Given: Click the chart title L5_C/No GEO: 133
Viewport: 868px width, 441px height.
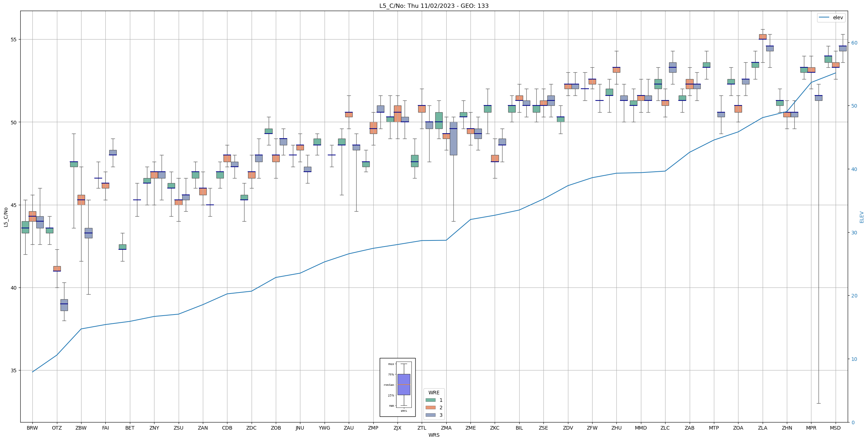Looking at the screenshot, I should [x=434, y=6].
